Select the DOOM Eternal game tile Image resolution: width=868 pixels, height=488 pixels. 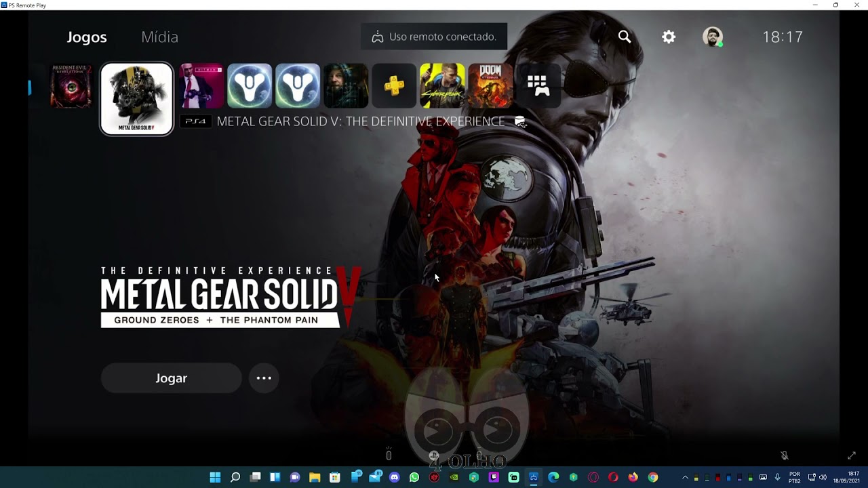coord(490,86)
